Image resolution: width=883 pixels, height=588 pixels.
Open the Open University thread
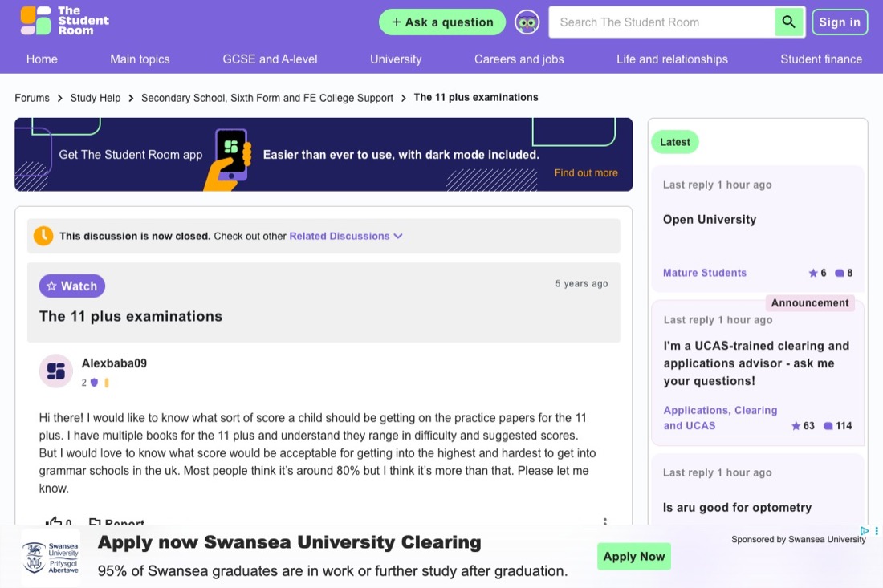pyautogui.click(x=709, y=220)
